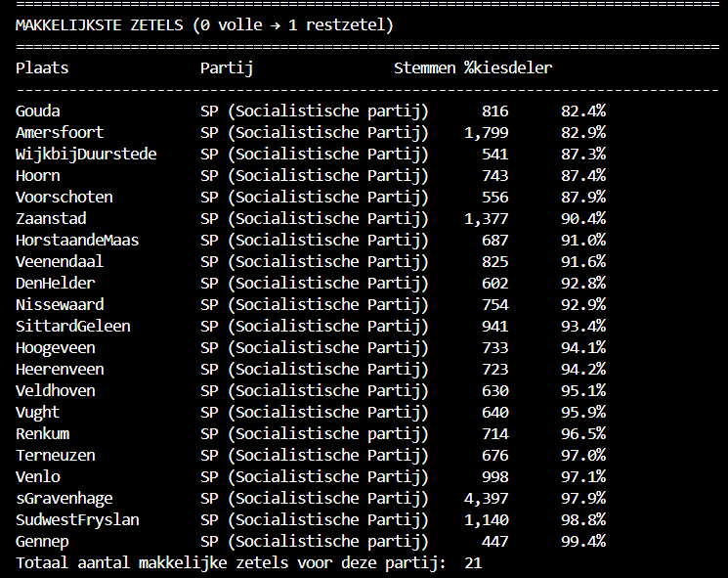Click the percentage 99.4%
Image resolution: width=728 pixels, height=578 pixels.
pyautogui.click(x=583, y=542)
